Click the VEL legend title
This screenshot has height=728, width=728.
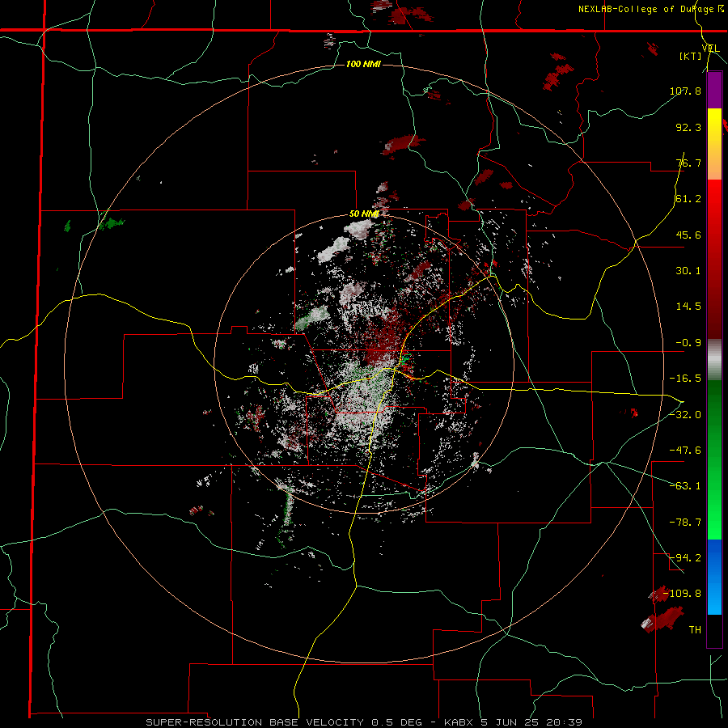(x=710, y=48)
